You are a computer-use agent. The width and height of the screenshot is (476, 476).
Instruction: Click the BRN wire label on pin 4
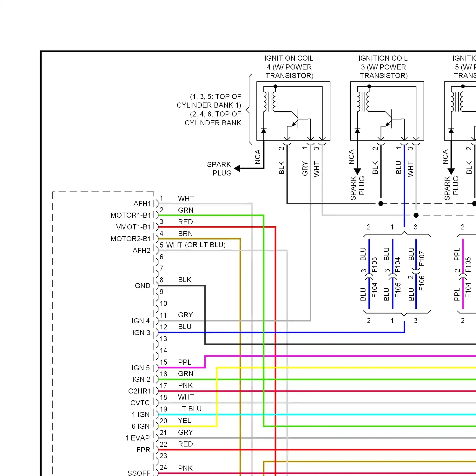tap(185, 234)
